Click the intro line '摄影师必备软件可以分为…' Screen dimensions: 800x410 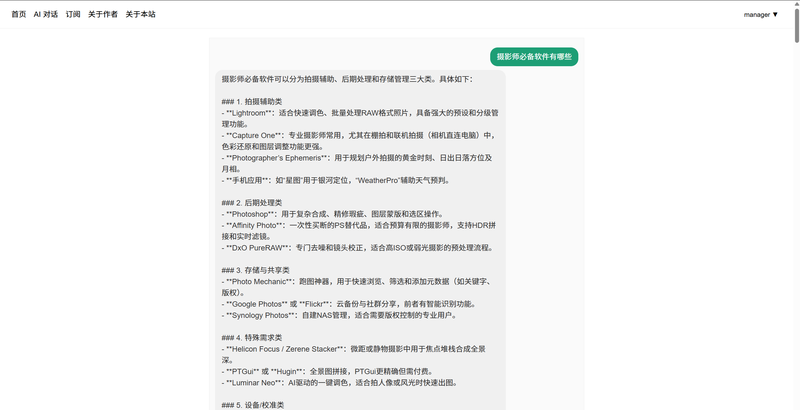347,79
